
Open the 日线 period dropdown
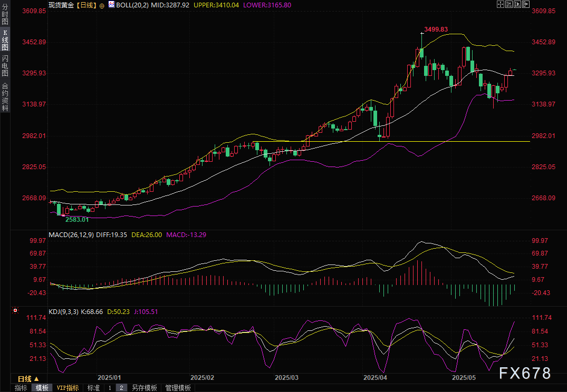coord(28,379)
